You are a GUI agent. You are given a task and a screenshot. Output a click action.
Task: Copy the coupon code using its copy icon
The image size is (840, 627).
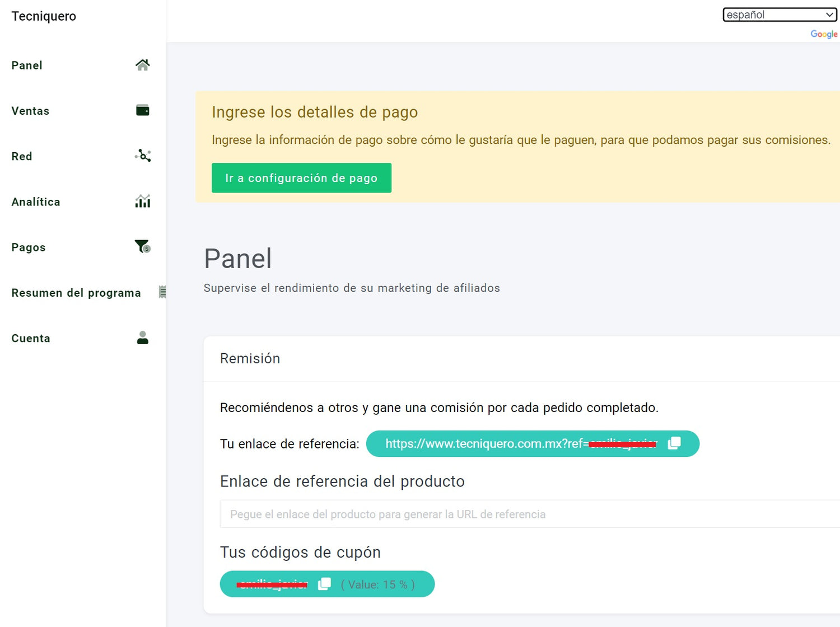(x=324, y=584)
